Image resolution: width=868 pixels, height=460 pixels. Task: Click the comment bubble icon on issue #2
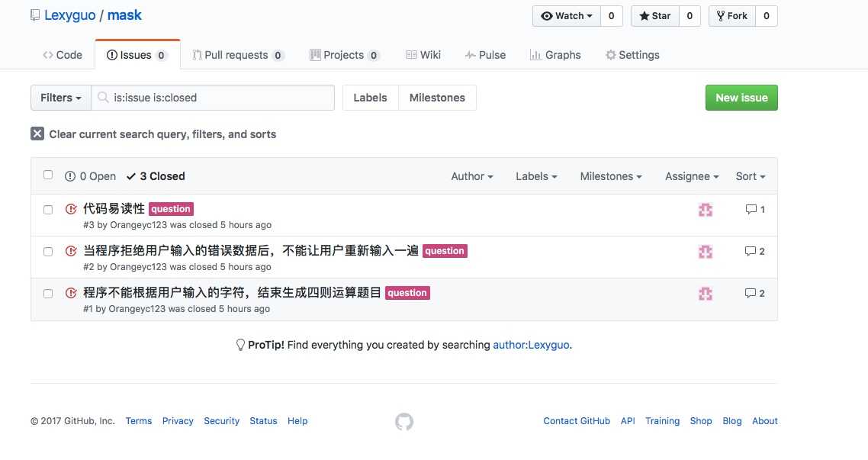pos(751,251)
